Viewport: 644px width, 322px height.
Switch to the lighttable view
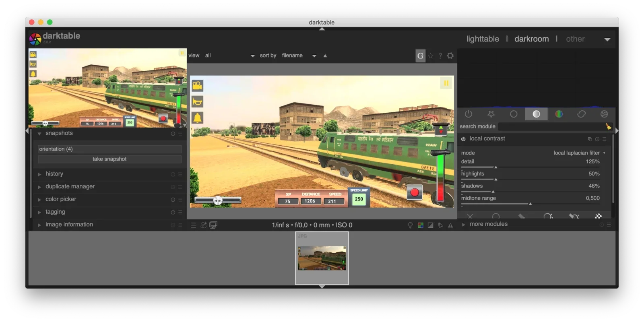coord(483,39)
